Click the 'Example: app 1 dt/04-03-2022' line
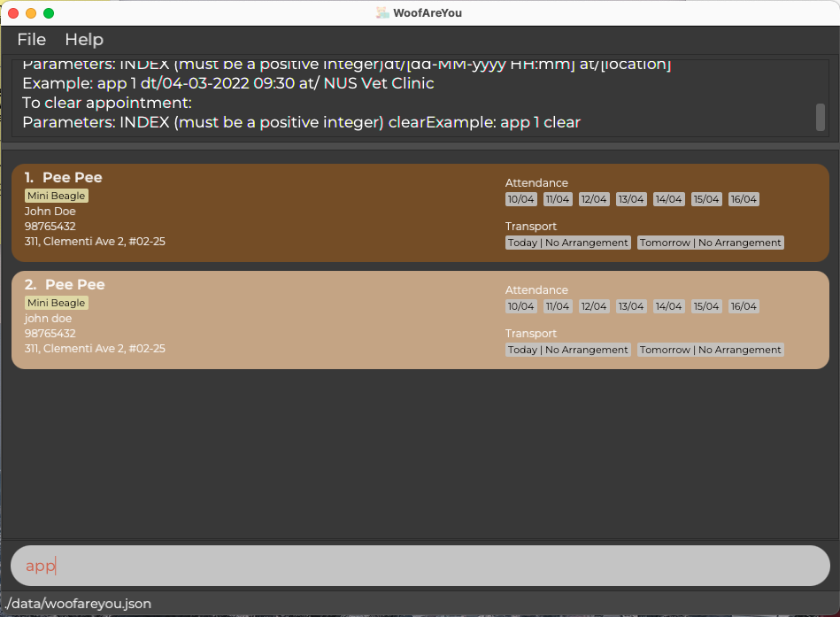This screenshot has width=840, height=617. (x=228, y=83)
